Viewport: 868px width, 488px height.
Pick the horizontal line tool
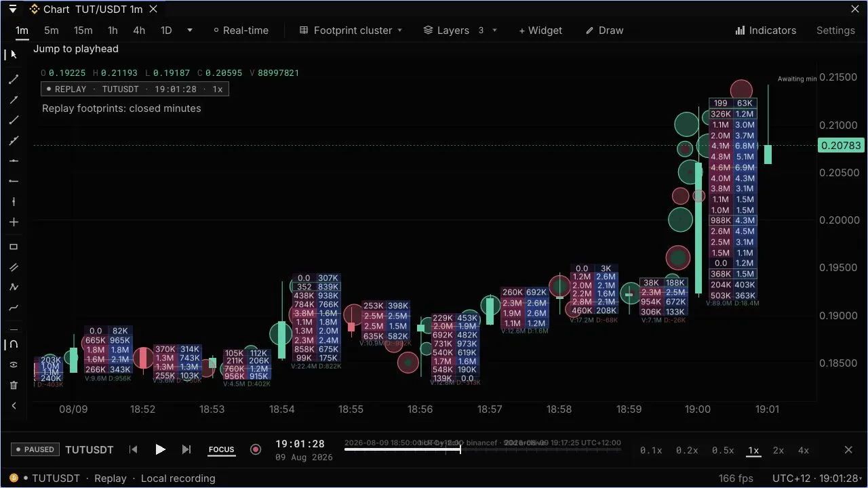pos(14,161)
